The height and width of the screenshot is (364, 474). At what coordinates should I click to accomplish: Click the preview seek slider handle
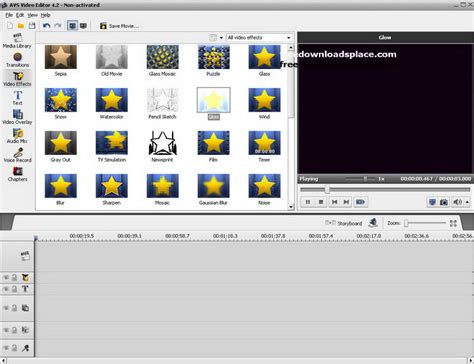click(327, 190)
